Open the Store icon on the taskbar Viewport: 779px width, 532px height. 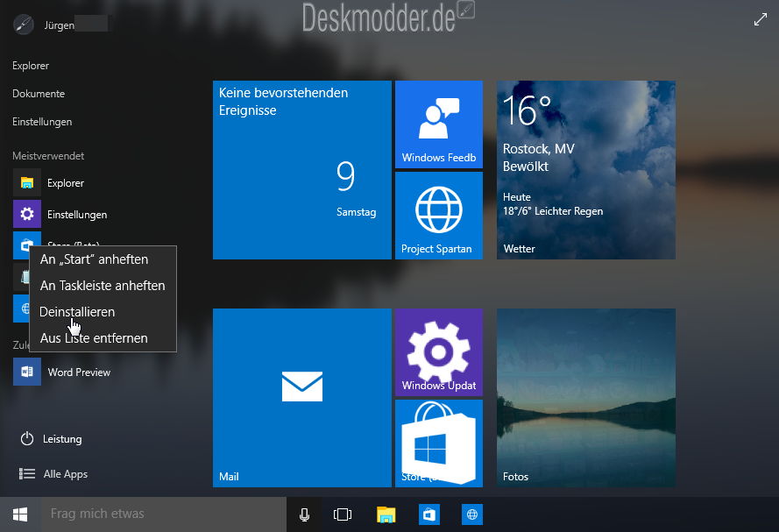(429, 514)
